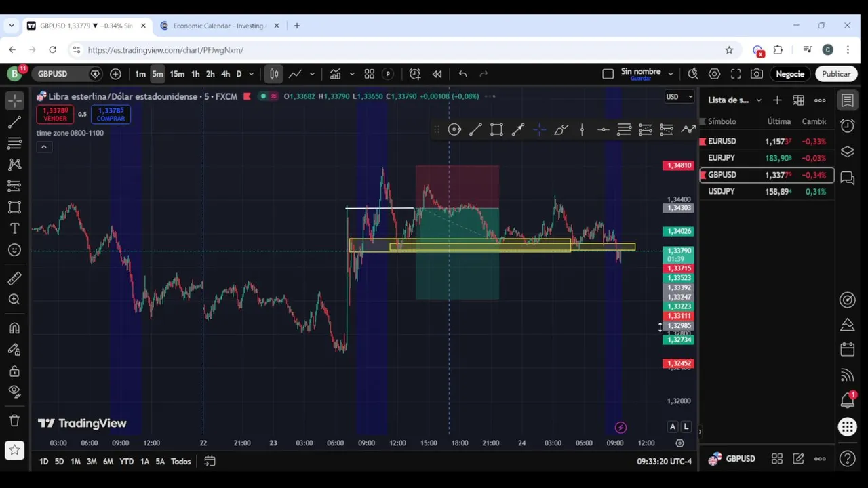868x488 pixels.
Task: Open the economic calendar panel icon
Action: click(x=847, y=350)
